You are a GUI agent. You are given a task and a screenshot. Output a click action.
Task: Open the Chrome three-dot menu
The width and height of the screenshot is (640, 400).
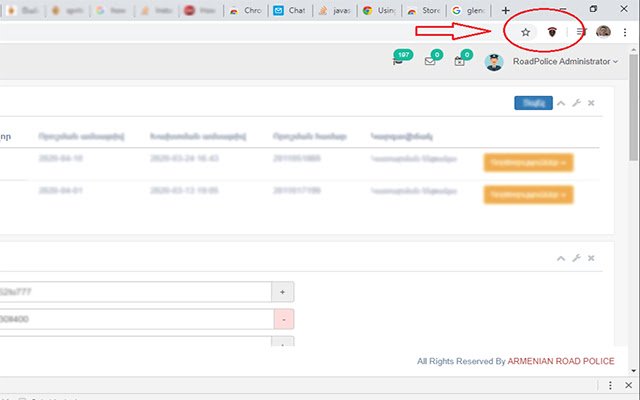[625, 32]
